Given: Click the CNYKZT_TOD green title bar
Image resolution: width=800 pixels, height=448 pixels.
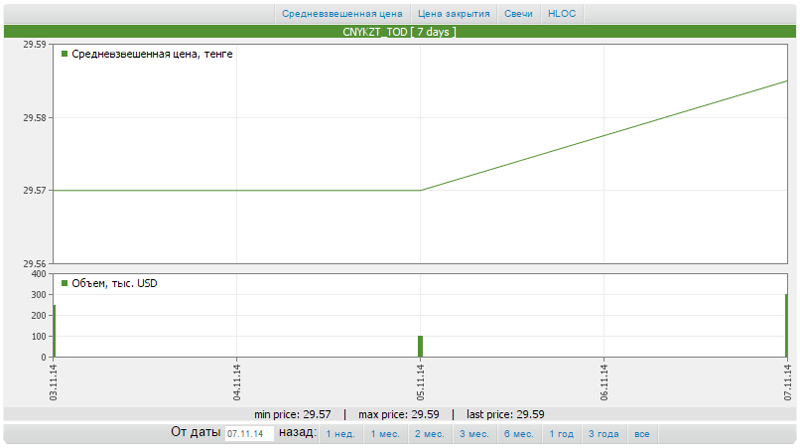Looking at the screenshot, I should click(400, 32).
